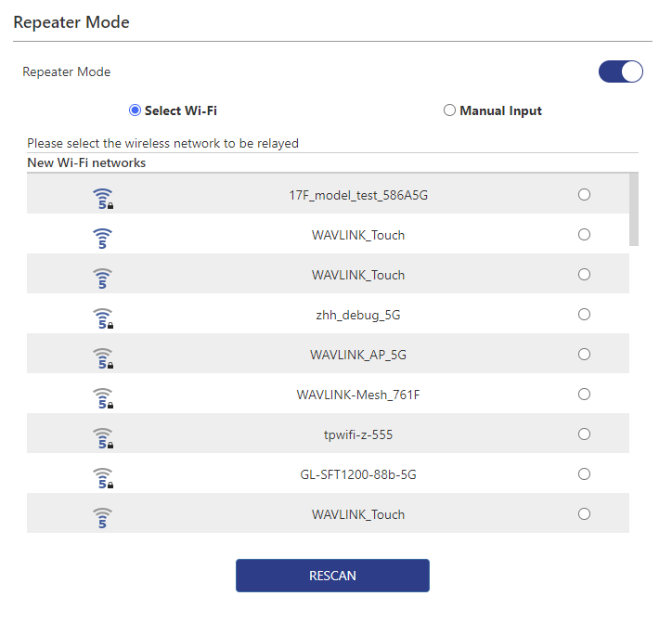
Task: Select the tpwifi-z-555 network radio button
Action: click(x=584, y=434)
